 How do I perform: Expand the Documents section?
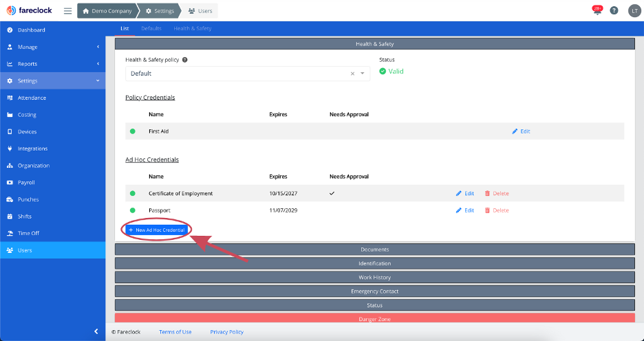point(374,250)
